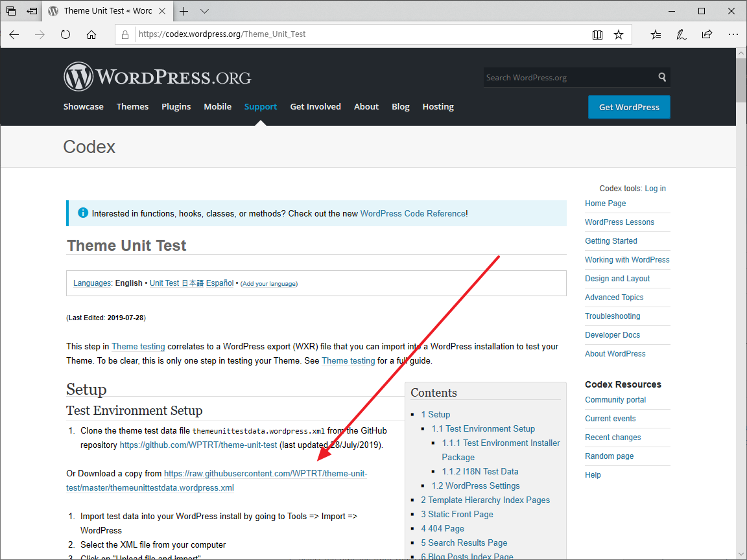Open the Hosting menu item

[x=438, y=107]
